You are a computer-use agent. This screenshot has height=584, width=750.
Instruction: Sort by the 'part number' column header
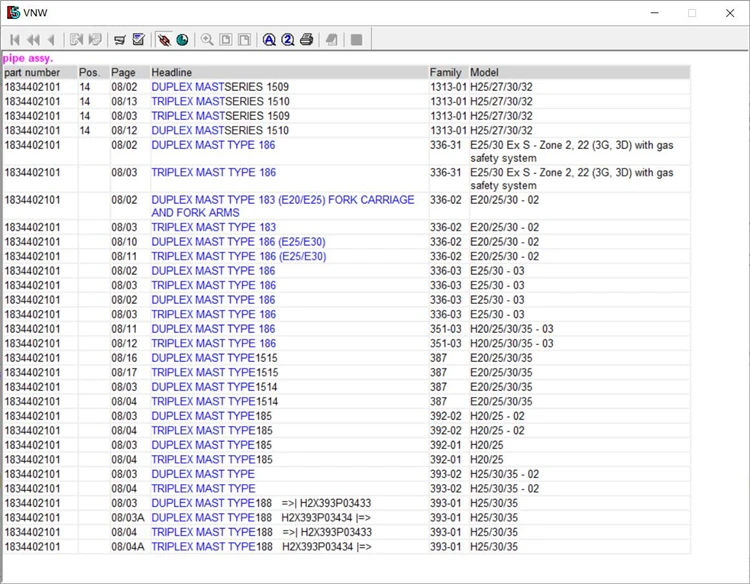[x=32, y=73]
